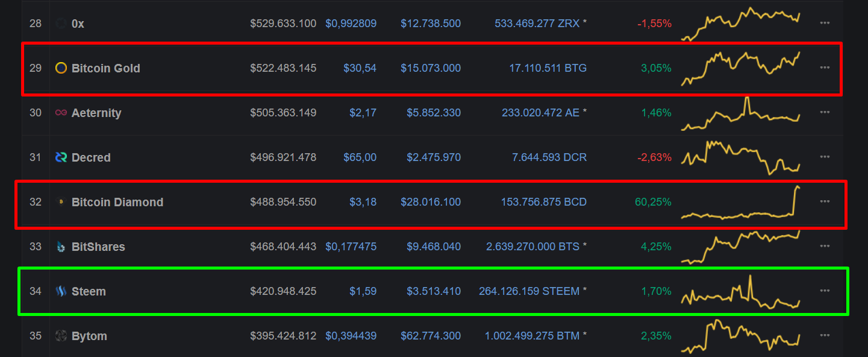Open the 0x 7-day price sparkline
Image resolution: width=868 pixels, height=357 pixels.
coord(741,24)
